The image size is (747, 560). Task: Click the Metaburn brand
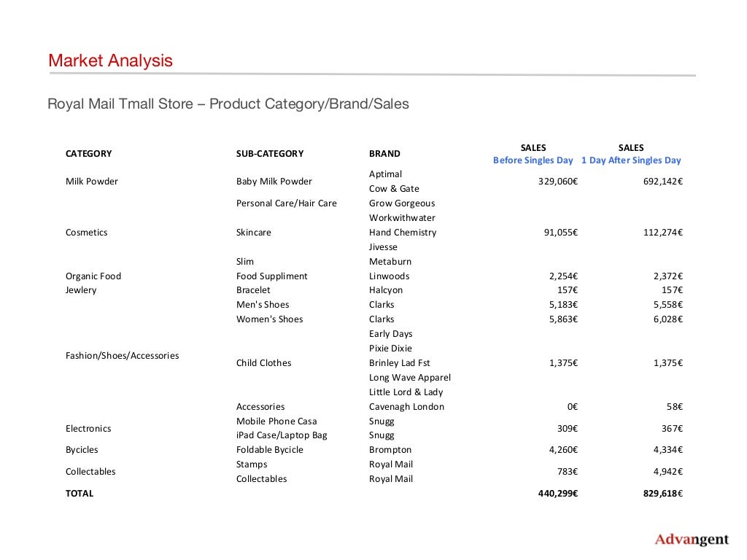(390, 262)
